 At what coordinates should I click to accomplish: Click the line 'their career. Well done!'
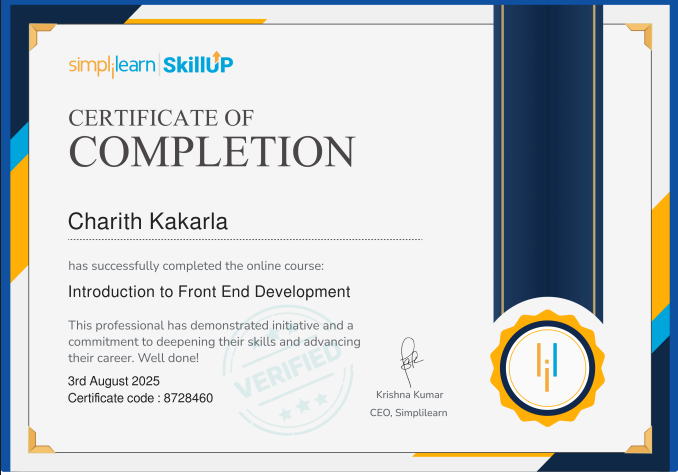[133, 358]
